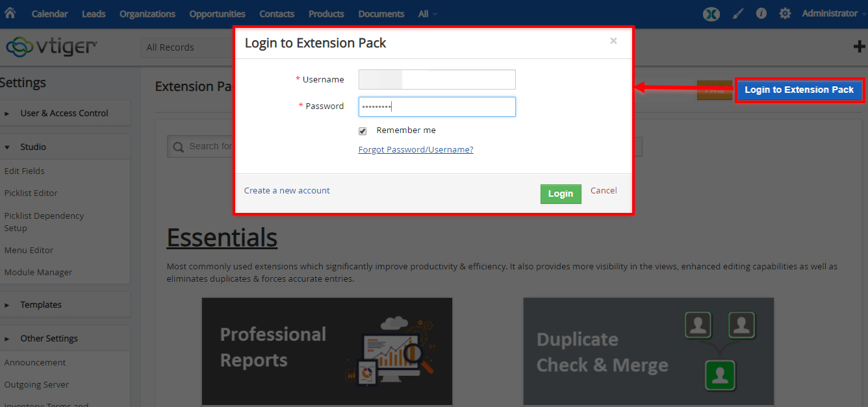The width and height of the screenshot is (868, 407).
Task: Open the Duplicate Check & Merge tile
Action: point(648,352)
